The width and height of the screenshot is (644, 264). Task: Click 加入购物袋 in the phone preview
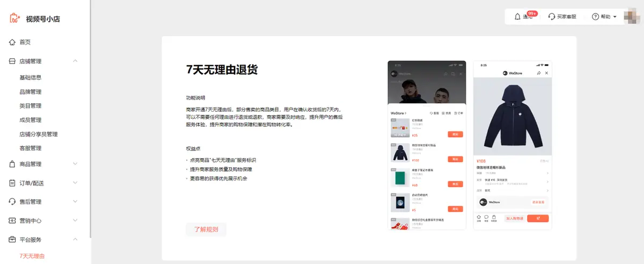[x=514, y=219]
